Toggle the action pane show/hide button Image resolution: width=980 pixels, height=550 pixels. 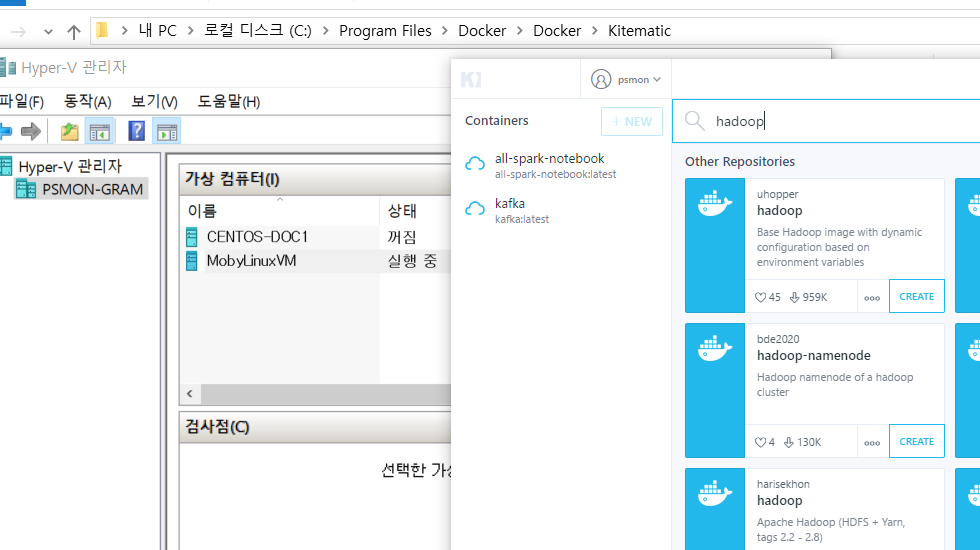166,131
